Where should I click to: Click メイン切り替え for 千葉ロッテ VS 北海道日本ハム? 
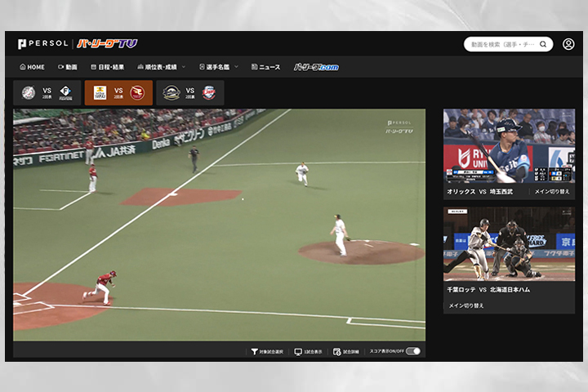[466, 305]
